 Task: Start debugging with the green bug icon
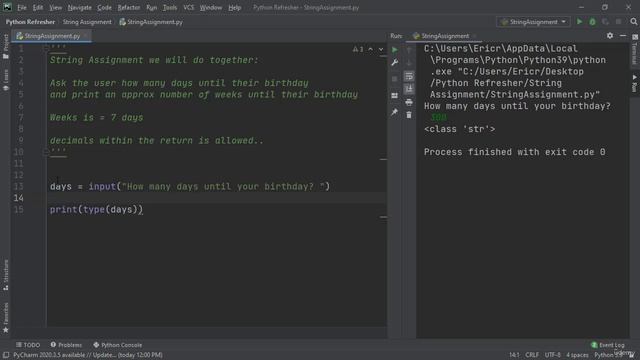coord(592,22)
